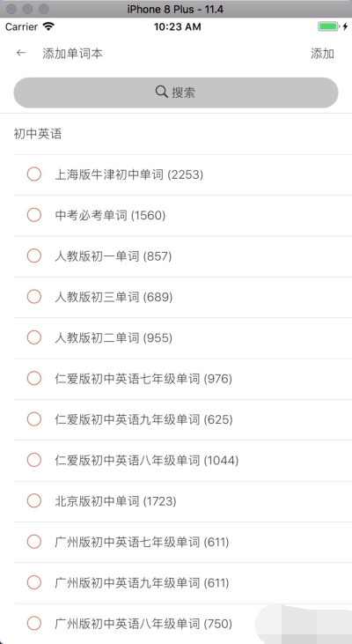This screenshot has height=644, width=352.
Task: Select radio for 广州版初中英语九年级单词 (611)
Action: point(34,582)
